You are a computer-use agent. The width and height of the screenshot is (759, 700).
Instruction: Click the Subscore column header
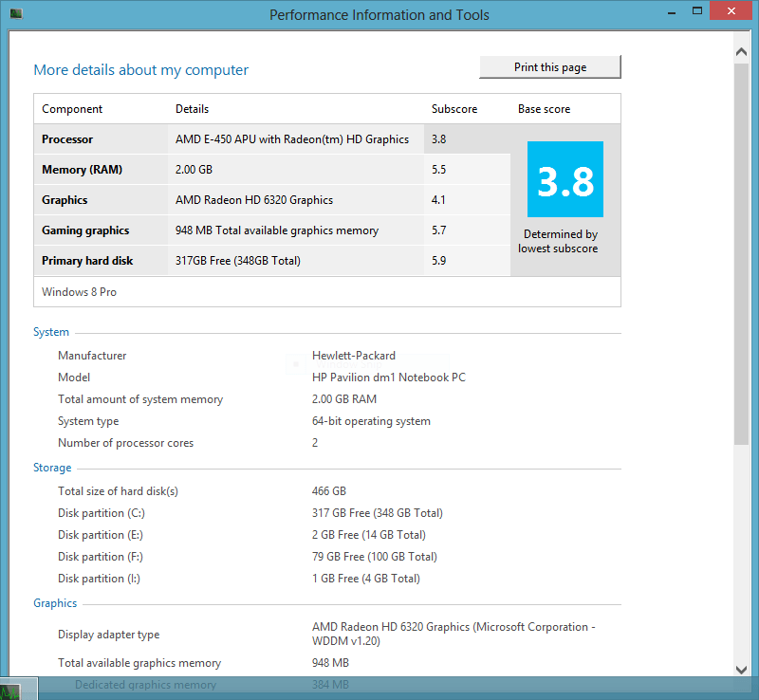pos(454,109)
